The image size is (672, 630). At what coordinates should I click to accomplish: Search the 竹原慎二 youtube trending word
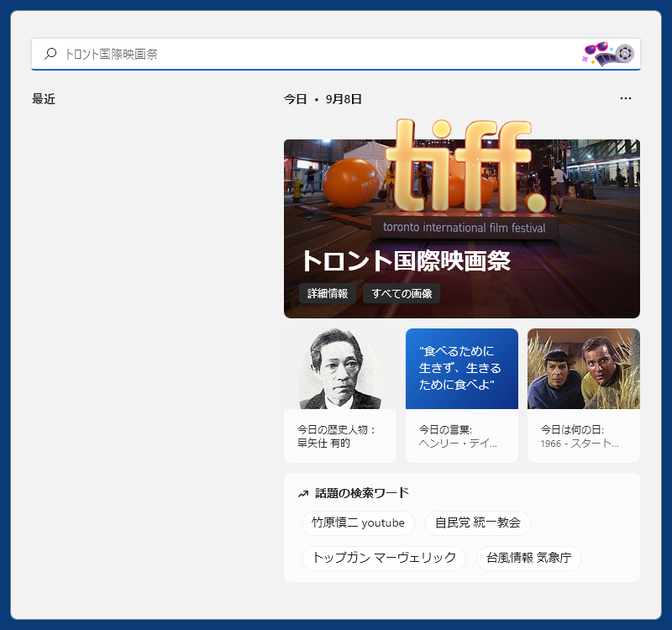coord(358,522)
